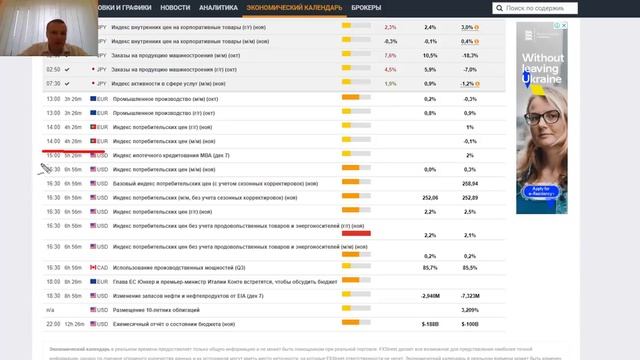Screen dimensions: 640x360
Task: Open the ad info icon
Action: pyautogui.click(x=557, y=25)
